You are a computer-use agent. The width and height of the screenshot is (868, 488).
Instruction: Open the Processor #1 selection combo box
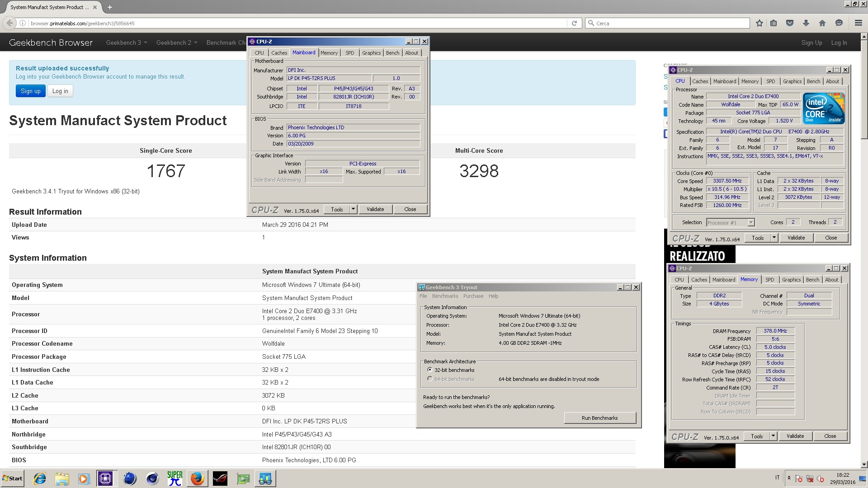pos(731,222)
